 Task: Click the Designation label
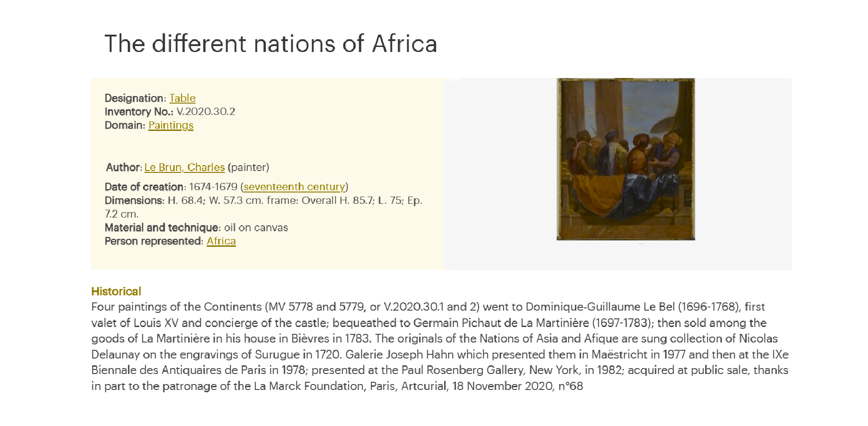click(136, 98)
